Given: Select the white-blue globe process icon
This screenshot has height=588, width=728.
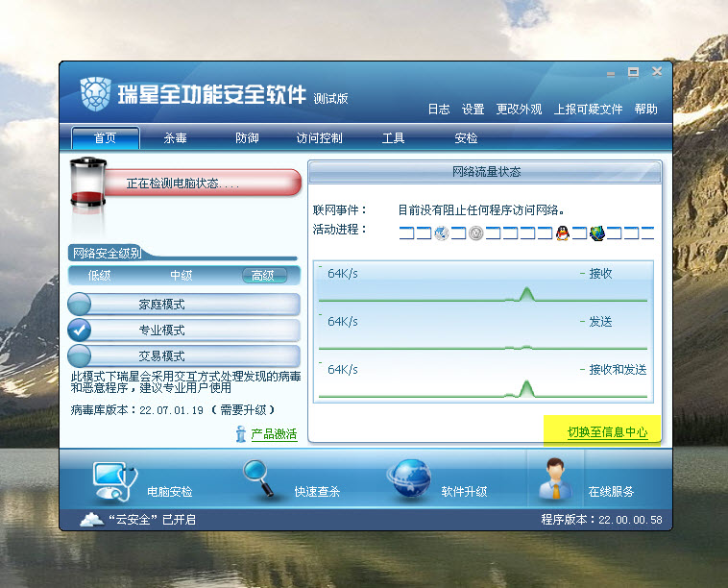Looking at the screenshot, I should pyautogui.click(x=442, y=233).
